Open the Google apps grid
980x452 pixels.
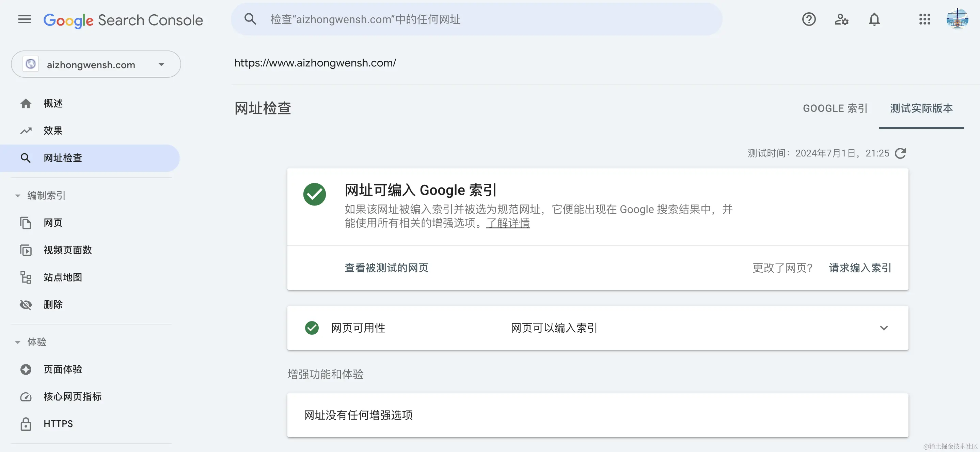tap(924, 19)
